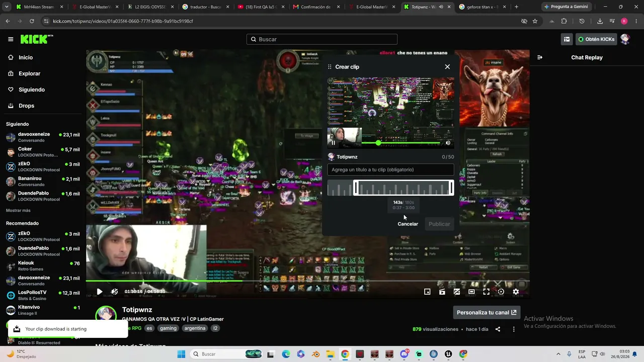Screen dimensions: 644x362
Task: Open video player settings gear
Action: [x=516, y=292]
